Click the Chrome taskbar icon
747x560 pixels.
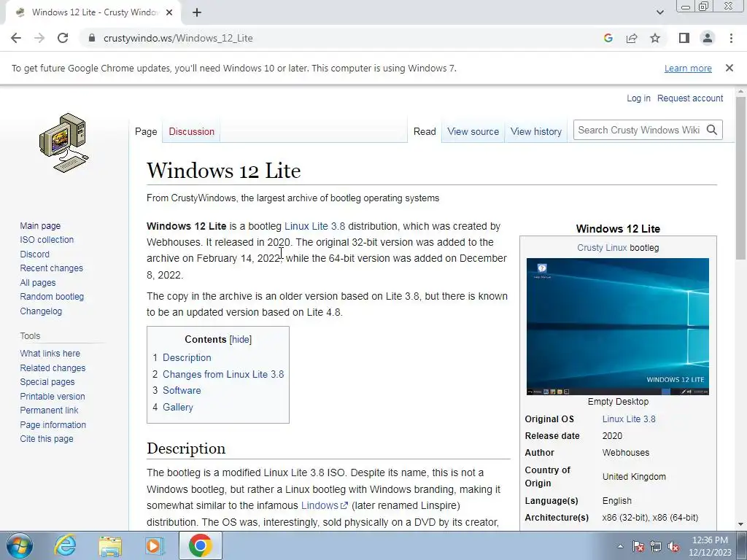tap(200, 545)
